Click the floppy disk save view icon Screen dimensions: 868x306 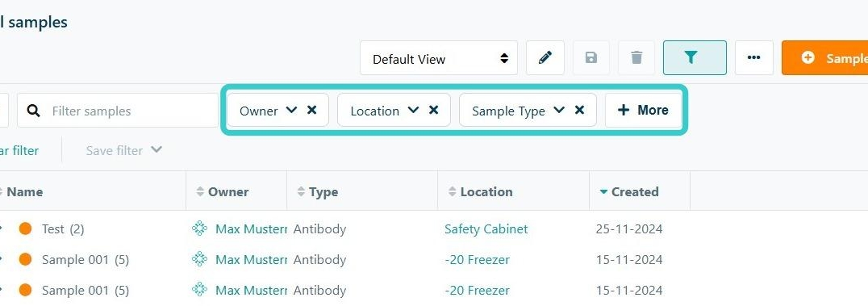click(x=591, y=57)
